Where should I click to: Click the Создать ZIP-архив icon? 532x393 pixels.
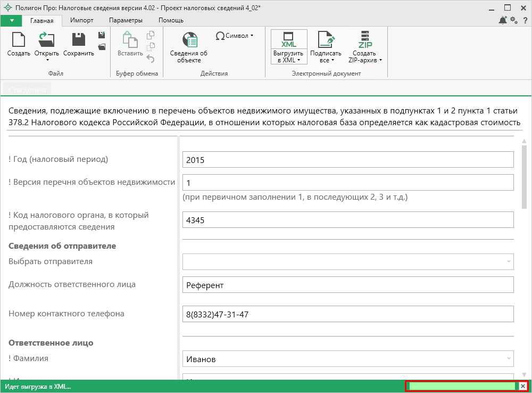[x=365, y=40]
